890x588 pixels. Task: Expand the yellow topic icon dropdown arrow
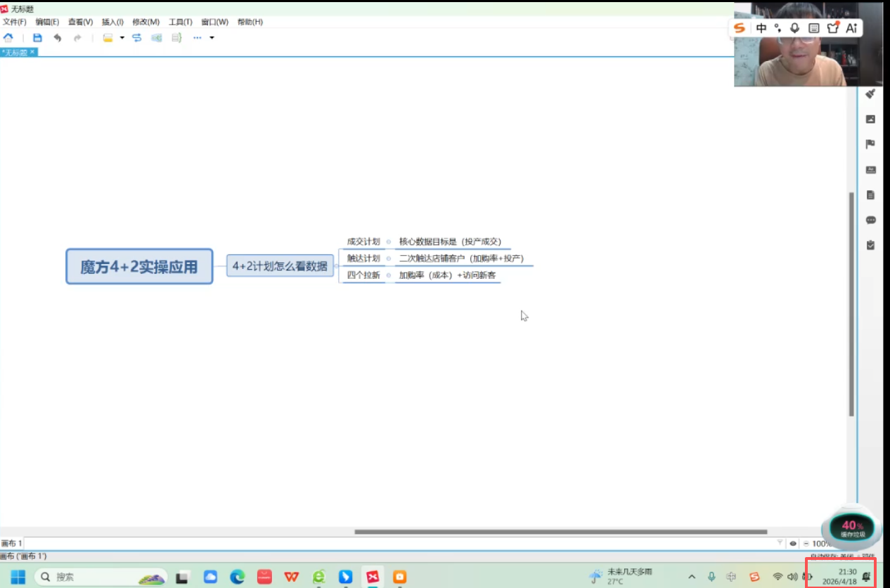122,38
